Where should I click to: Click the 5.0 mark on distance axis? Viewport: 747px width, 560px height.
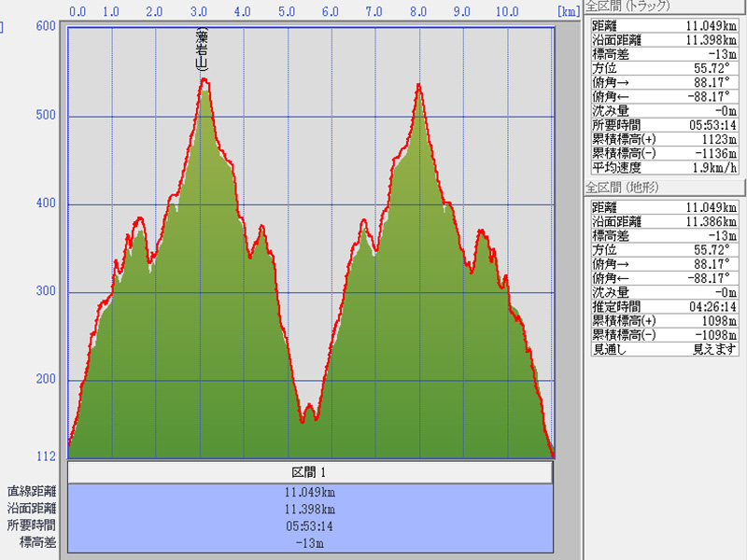286,12
